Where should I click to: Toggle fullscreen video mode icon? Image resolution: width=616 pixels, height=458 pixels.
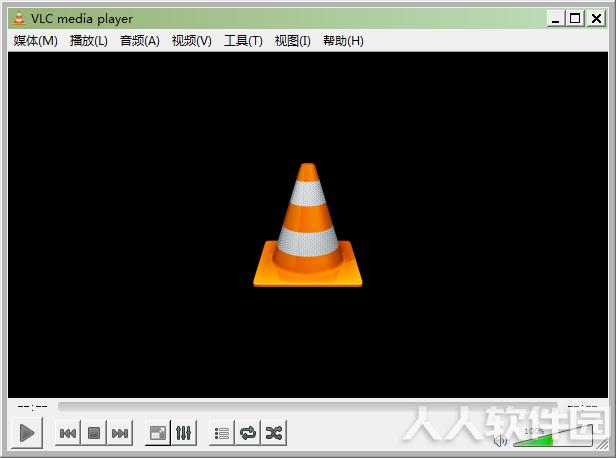pyautogui.click(x=158, y=433)
